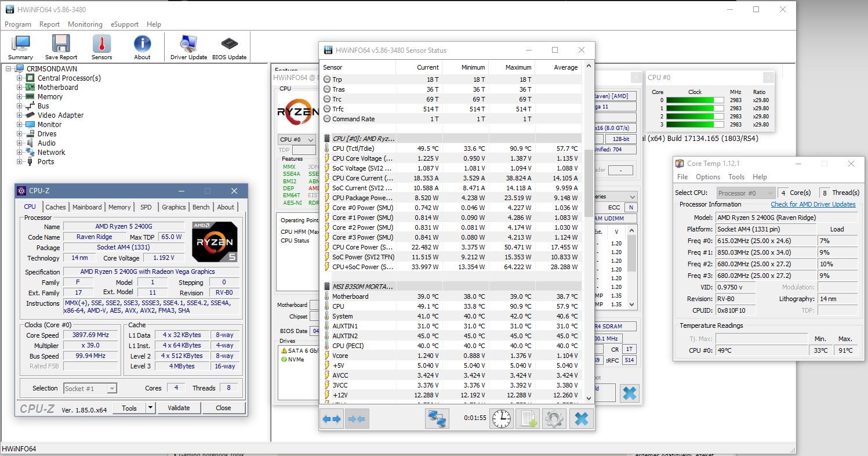Click Core 0 clock bar in the CPU #0 window
The image size is (868, 456).
pyautogui.click(x=695, y=100)
